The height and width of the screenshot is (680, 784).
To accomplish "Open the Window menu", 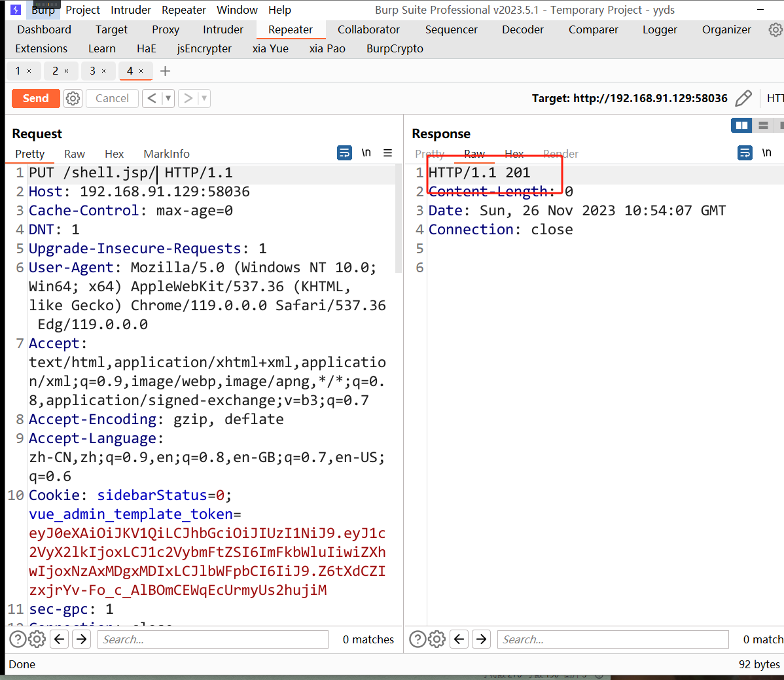I will point(237,10).
